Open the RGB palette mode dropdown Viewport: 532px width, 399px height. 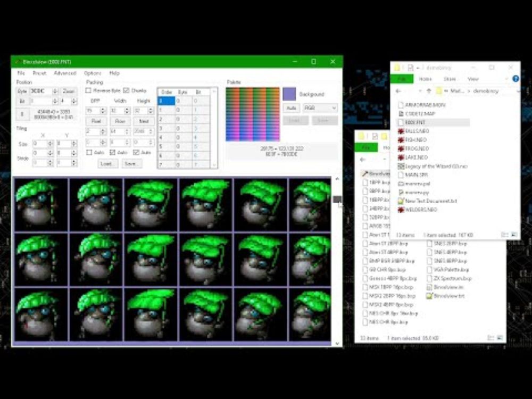[320, 108]
